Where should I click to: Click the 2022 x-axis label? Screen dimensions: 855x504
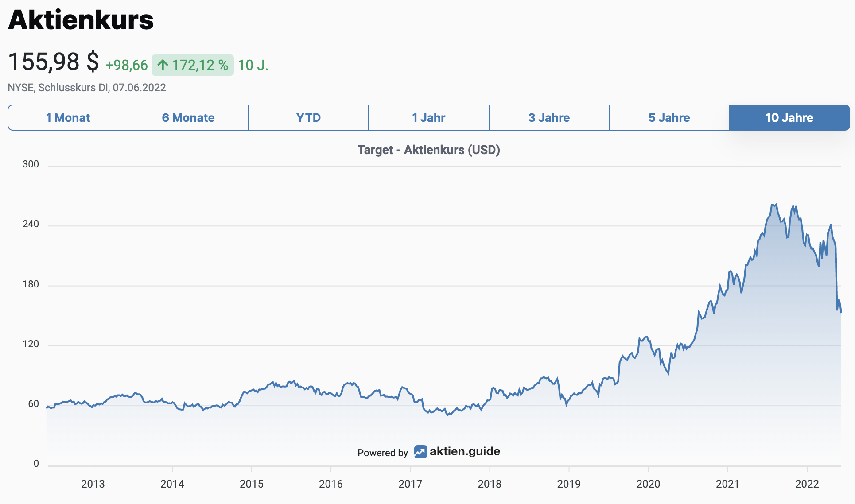pyautogui.click(x=807, y=484)
